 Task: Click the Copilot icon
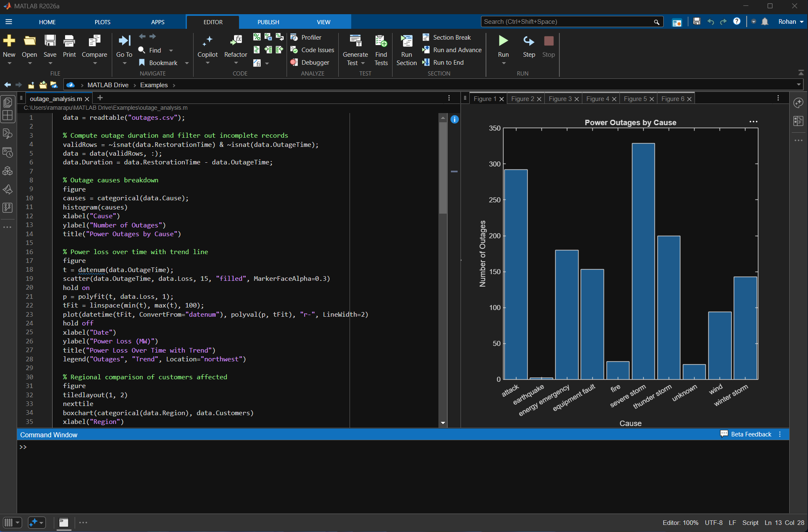point(207,41)
